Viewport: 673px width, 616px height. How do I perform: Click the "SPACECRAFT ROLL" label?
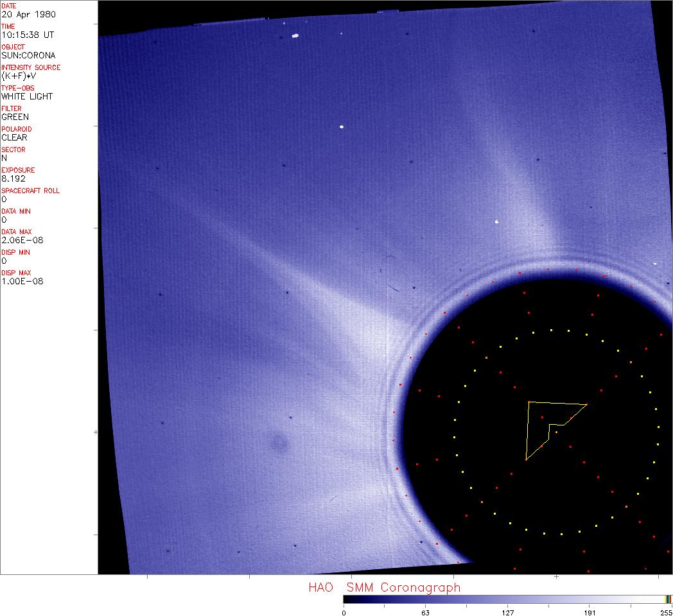[x=31, y=191]
